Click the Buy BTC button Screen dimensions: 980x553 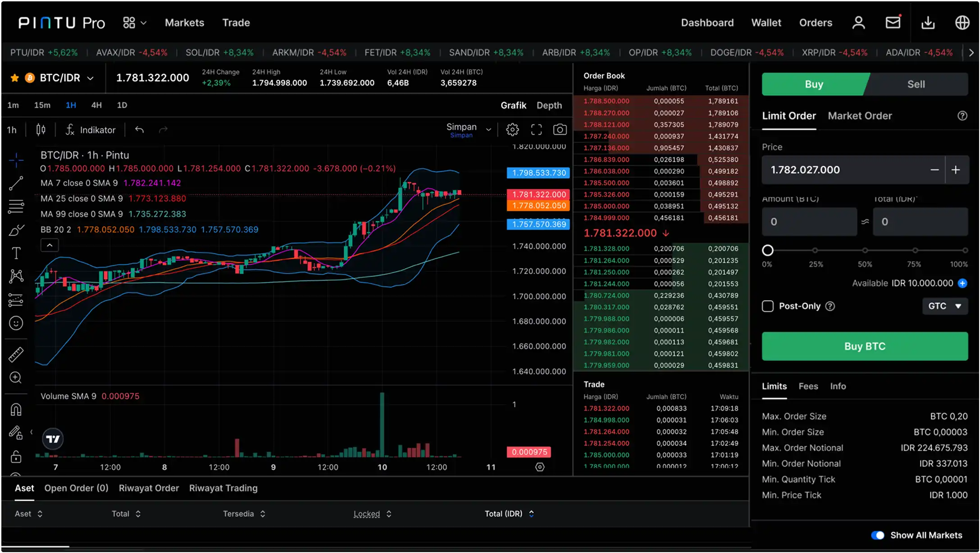click(865, 346)
